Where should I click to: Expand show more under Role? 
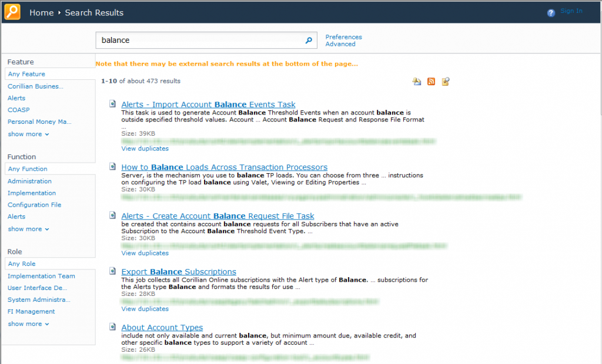pyautogui.click(x=28, y=323)
